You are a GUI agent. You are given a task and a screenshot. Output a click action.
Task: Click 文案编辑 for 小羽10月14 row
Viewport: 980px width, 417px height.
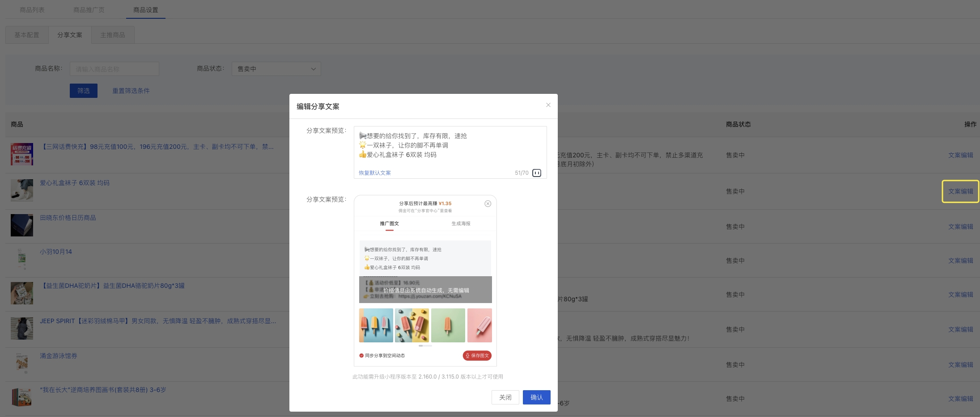click(960, 261)
